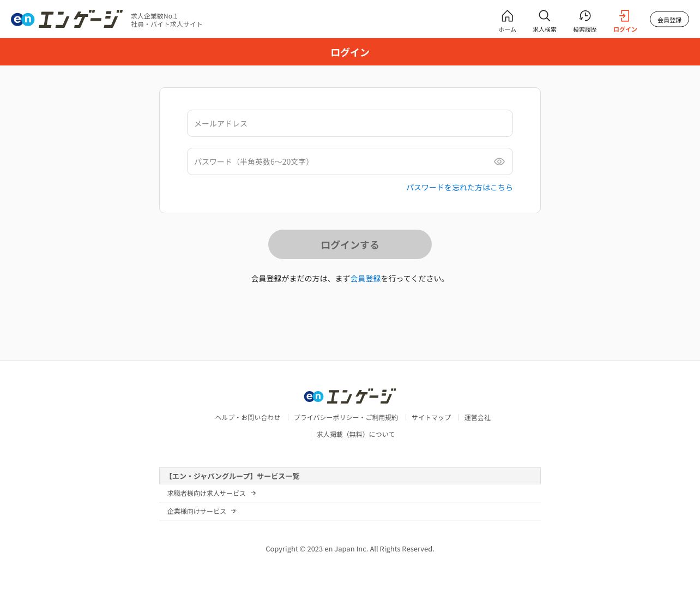Toggle password visibility eye icon
The height and width of the screenshot is (600, 700).
click(x=499, y=161)
